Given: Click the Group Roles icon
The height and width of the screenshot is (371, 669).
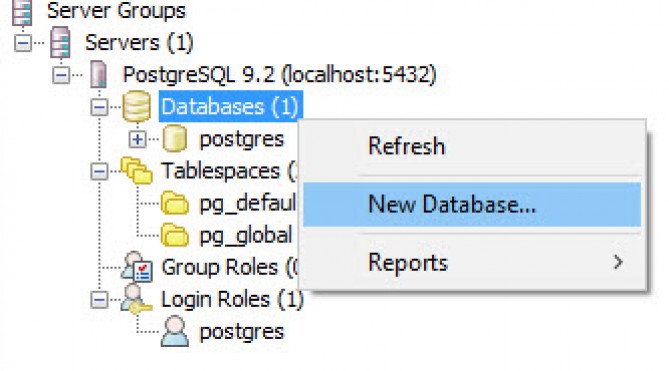Looking at the screenshot, I should point(137,267).
